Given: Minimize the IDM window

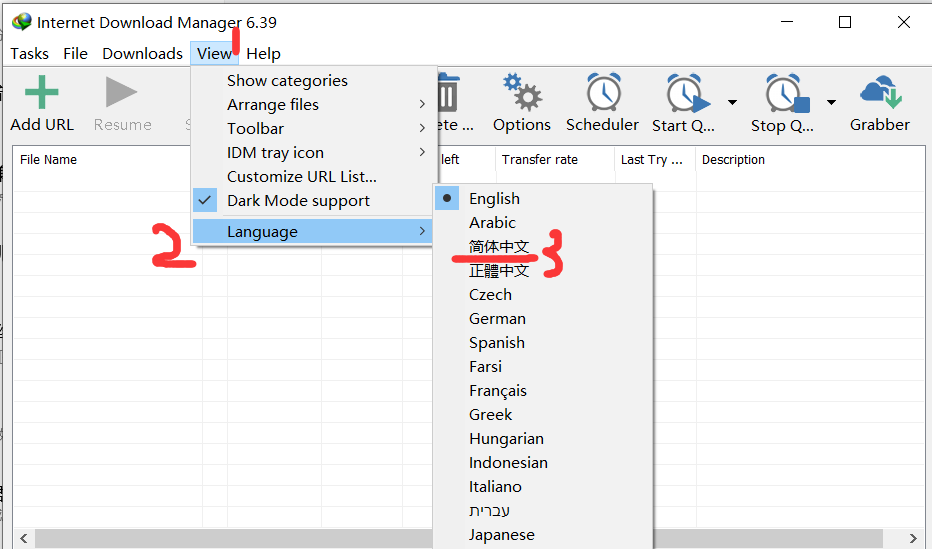Looking at the screenshot, I should coord(787,22).
